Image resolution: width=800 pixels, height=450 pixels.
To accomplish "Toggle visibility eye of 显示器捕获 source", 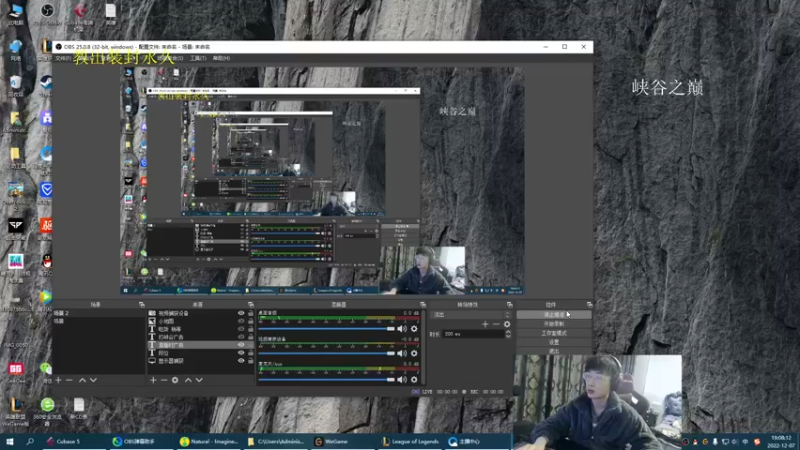I will [x=241, y=361].
